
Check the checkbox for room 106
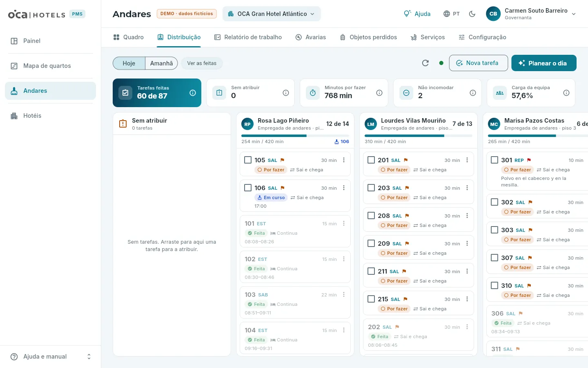(x=248, y=188)
